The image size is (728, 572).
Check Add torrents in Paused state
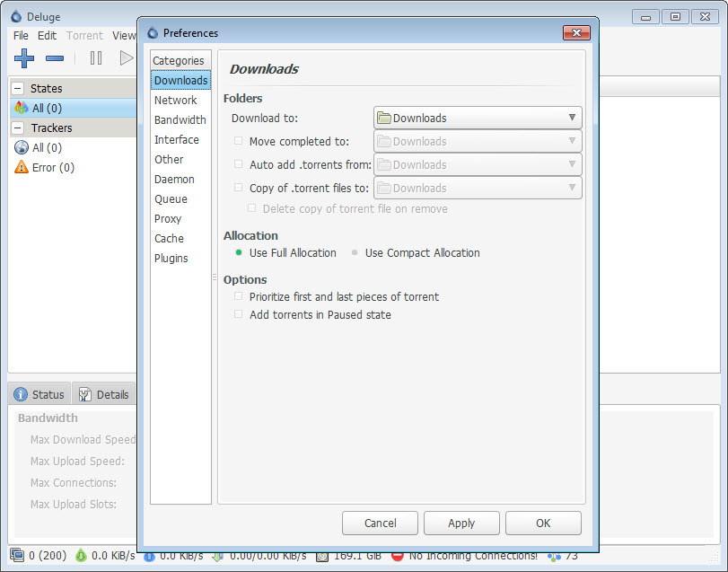[x=238, y=314]
